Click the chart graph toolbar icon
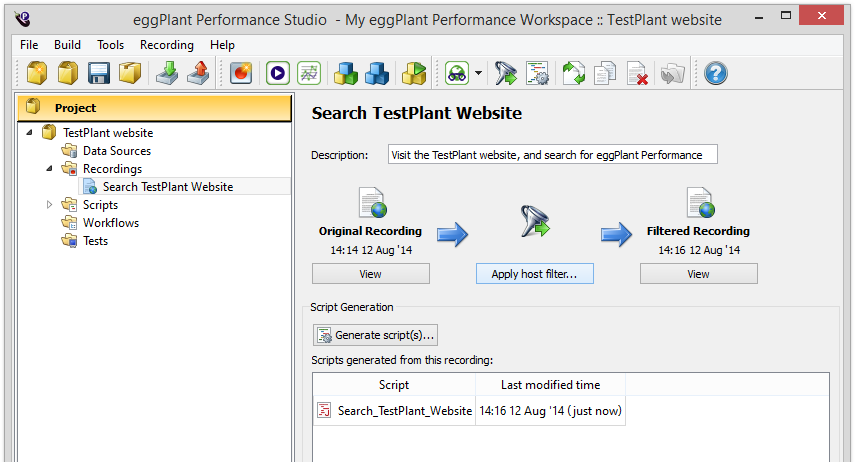This screenshot has width=856, height=462. (309, 73)
